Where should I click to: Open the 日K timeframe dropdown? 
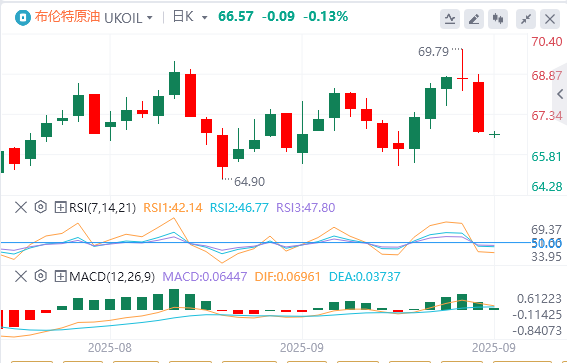pos(190,17)
